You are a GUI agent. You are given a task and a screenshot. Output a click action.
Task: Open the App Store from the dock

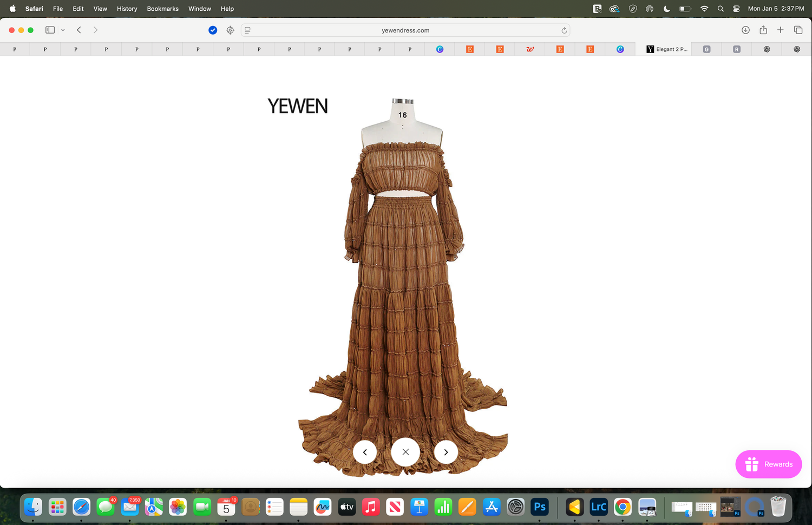[x=492, y=507]
